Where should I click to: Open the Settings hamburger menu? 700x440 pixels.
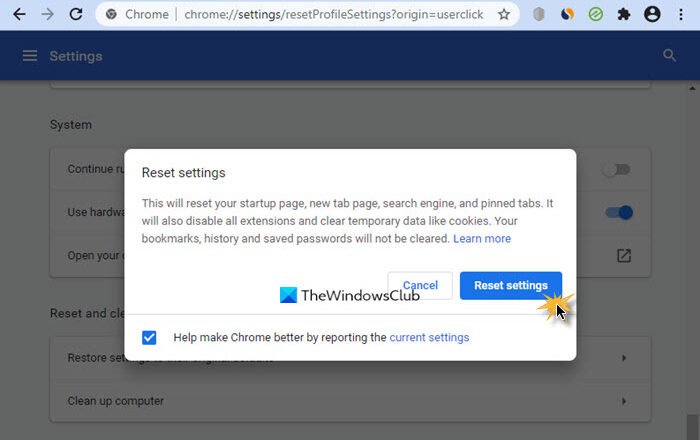pos(30,56)
